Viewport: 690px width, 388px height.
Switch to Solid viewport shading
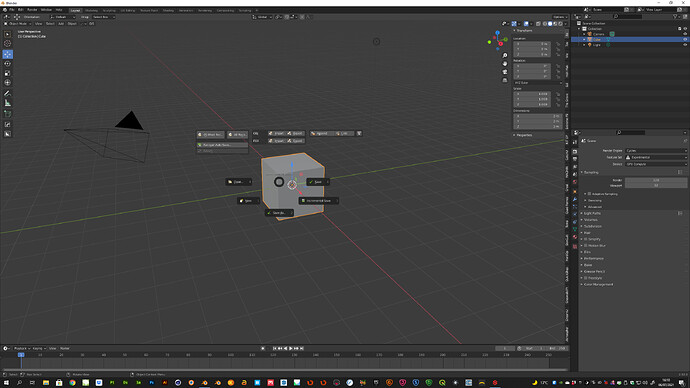[550, 24]
